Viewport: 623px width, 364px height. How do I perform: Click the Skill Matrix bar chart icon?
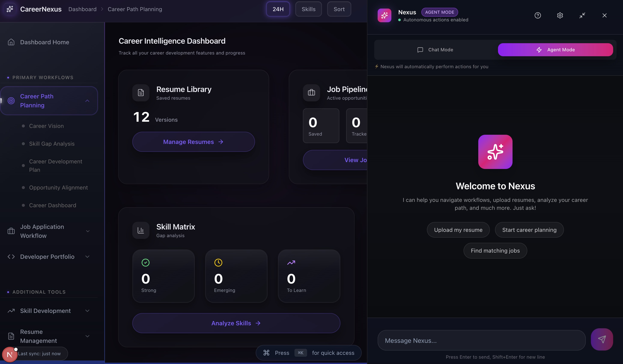[141, 230]
